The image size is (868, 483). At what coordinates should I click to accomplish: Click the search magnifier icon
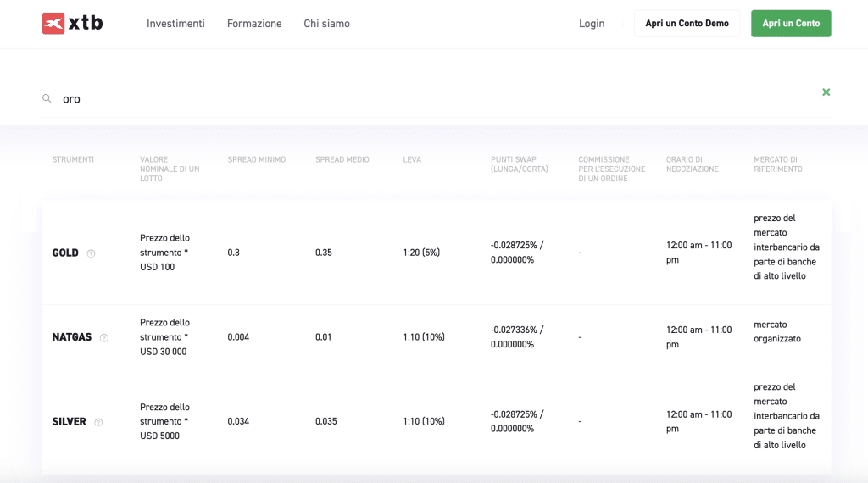(x=47, y=99)
